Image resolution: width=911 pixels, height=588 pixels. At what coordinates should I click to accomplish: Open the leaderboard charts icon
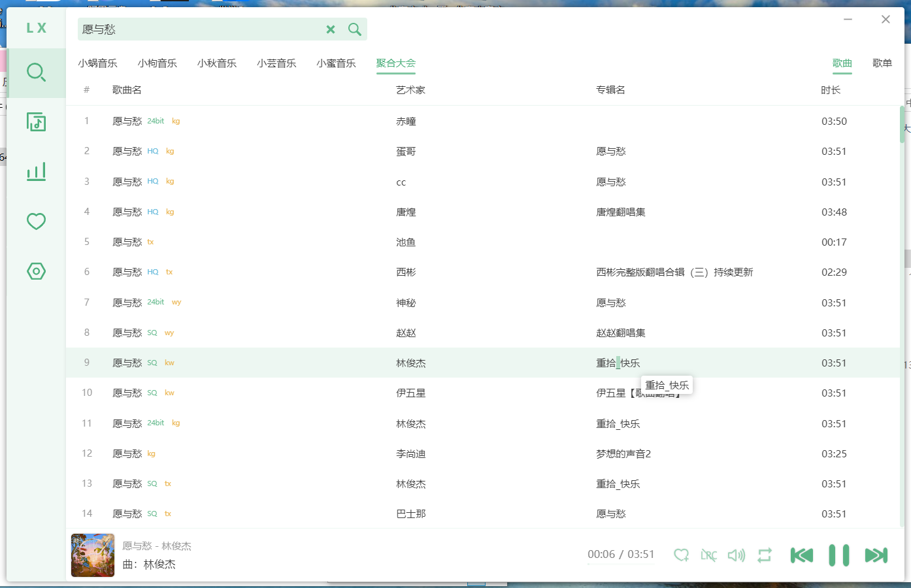(36, 172)
